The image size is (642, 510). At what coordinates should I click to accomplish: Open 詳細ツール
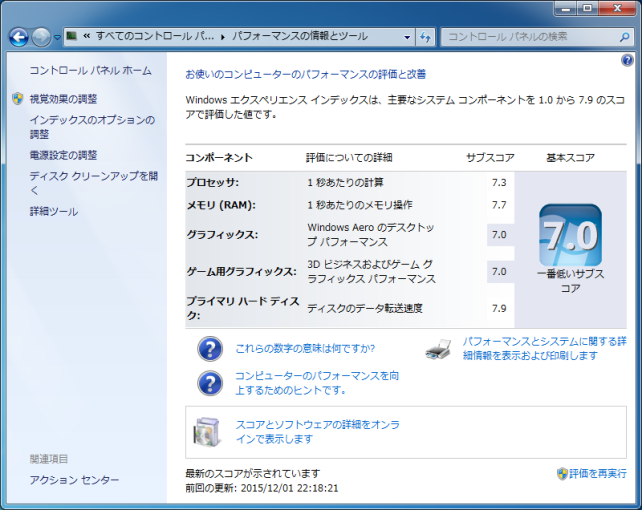coord(54,212)
